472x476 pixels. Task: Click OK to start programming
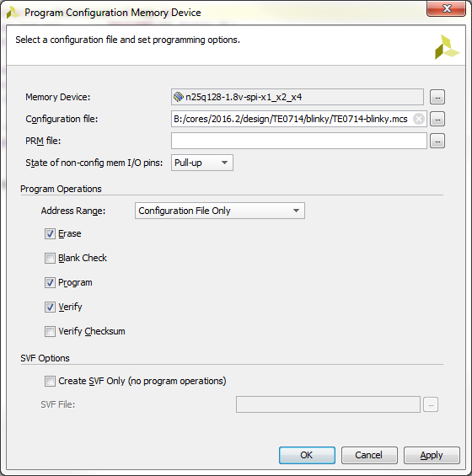(x=307, y=455)
